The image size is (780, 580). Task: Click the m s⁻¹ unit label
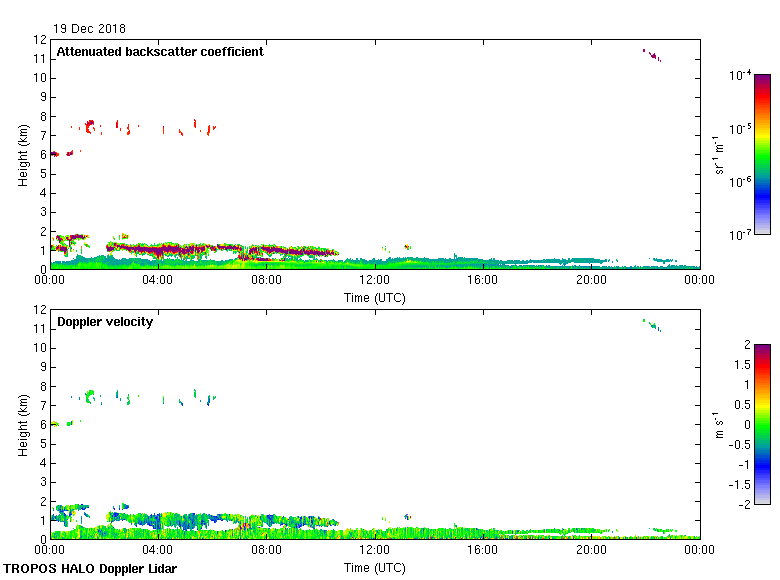pos(718,424)
